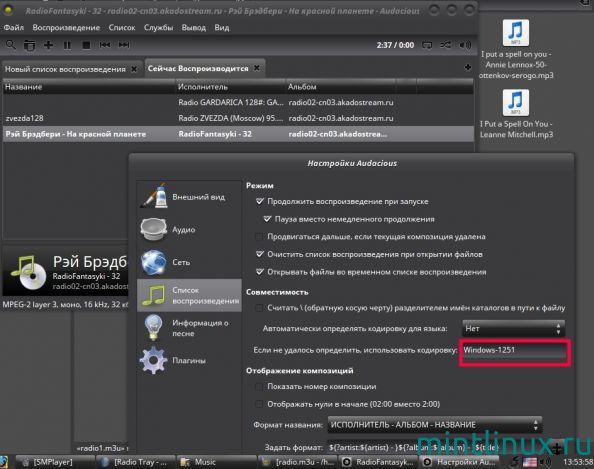Toggle shuffle mode icon
The image size is (594, 469).
click(x=446, y=45)
